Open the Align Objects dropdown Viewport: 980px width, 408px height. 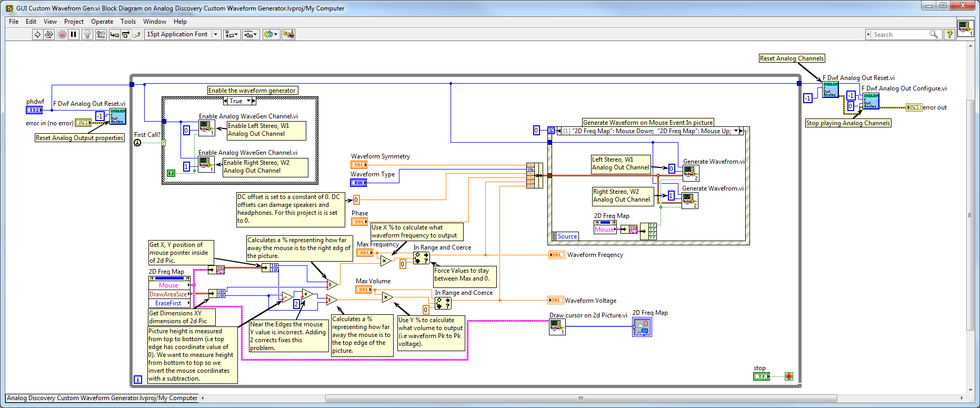tap(232, 34)
